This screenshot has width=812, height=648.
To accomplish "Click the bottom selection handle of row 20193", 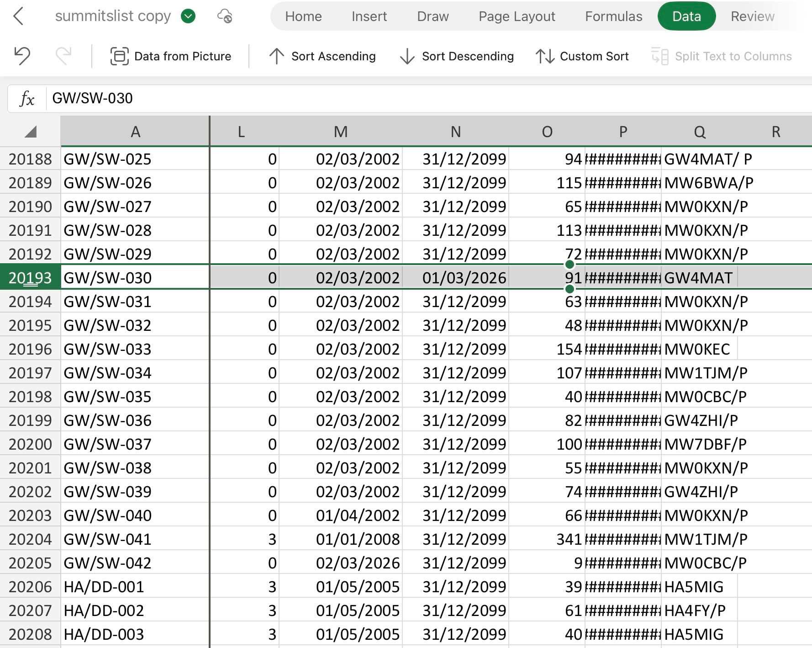I will (x=569, y=289).
